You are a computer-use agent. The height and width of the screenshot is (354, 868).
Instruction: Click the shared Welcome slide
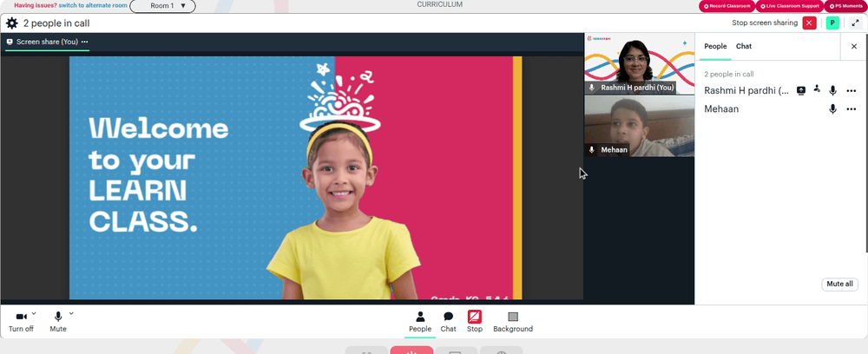click(x=296, y=178)
